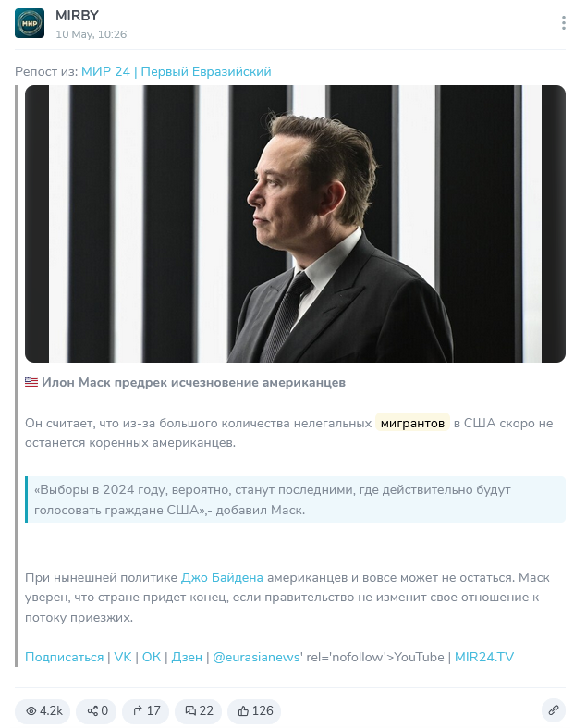The width and height of the screenshot is (574, 728).
Task: Open the VK link in the footer
Action: click(123, 657)
